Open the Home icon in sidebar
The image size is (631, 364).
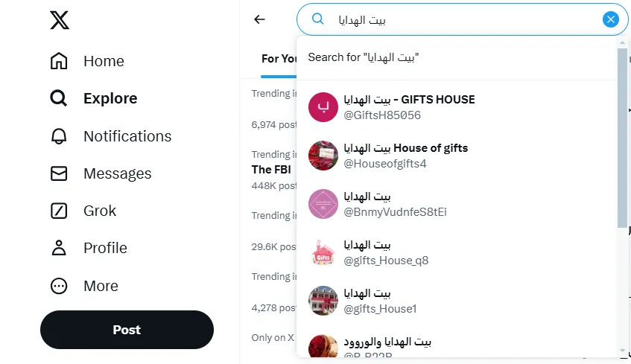click(x=59, y=61)
